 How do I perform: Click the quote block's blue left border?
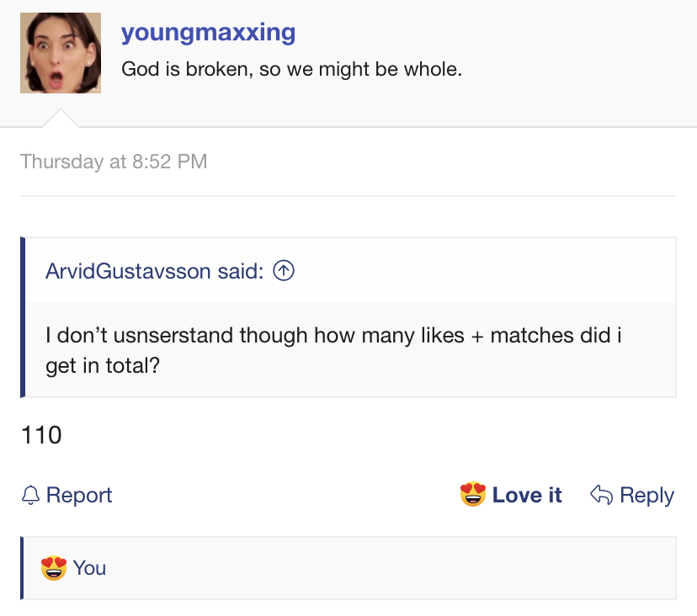pyautogui.click(x=23, y=317)
